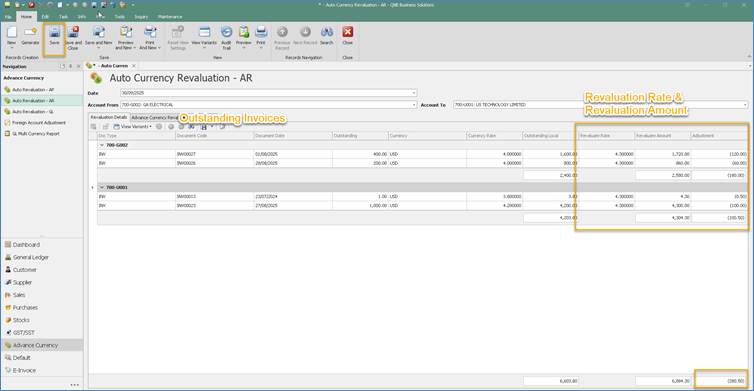
Task: Open the Customer module
Action: click(25, 270)
